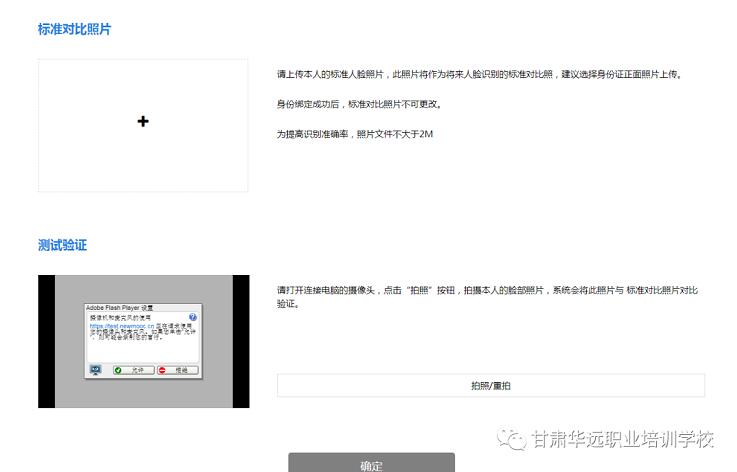Click the 甘肃华远职业培训学校 watermark text
Image resolution: width=737 pixels, height=472 pixels.
(622, 440)
